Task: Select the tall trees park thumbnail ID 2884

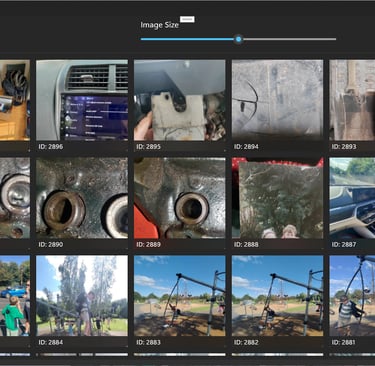Action: [x=82, y=296]
